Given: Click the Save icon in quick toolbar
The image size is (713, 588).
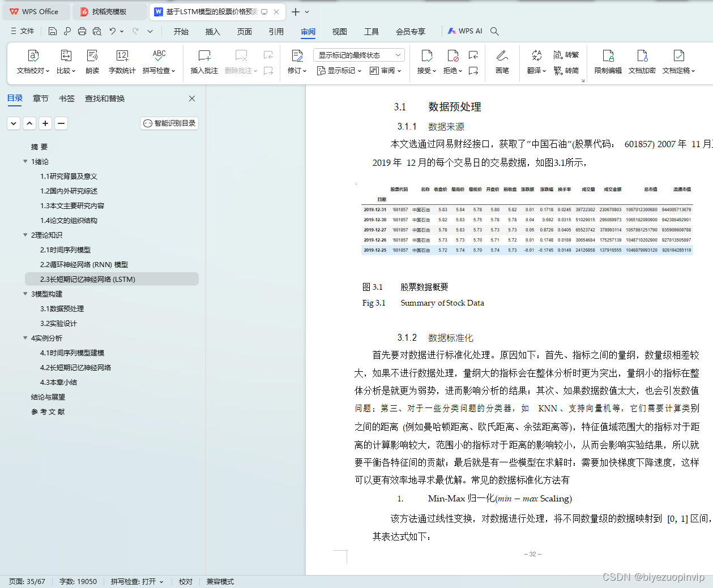Looking at the screenshot, I should (x=53, y=31).
